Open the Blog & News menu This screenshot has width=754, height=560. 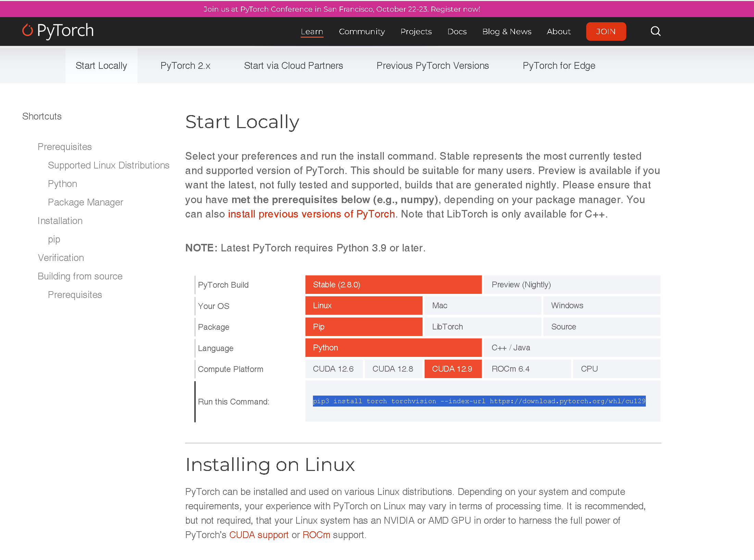coord(507,32)
